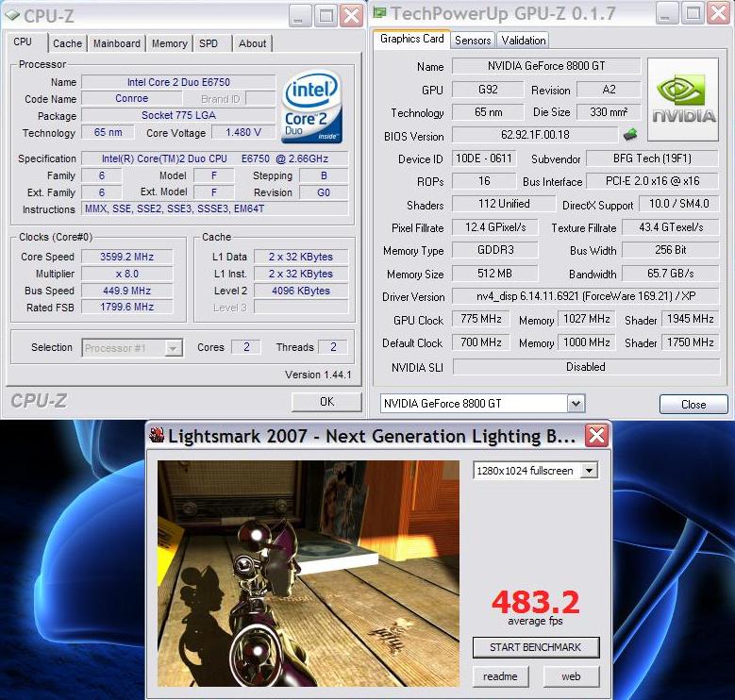735x700 pixels.
Task: Click the NVIDIA logo in GPU-Z
Action: pyautogui.click(x=683, y=99)
